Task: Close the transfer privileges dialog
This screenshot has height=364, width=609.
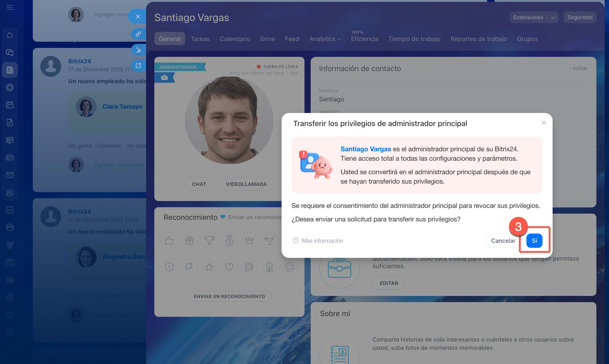Action: coord(543,123)
